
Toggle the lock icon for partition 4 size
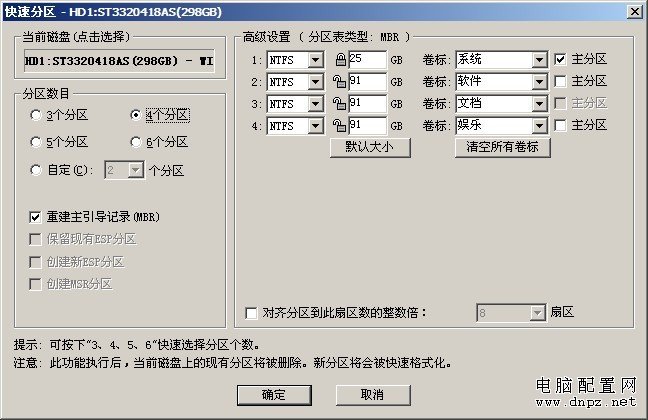[340, 126]
